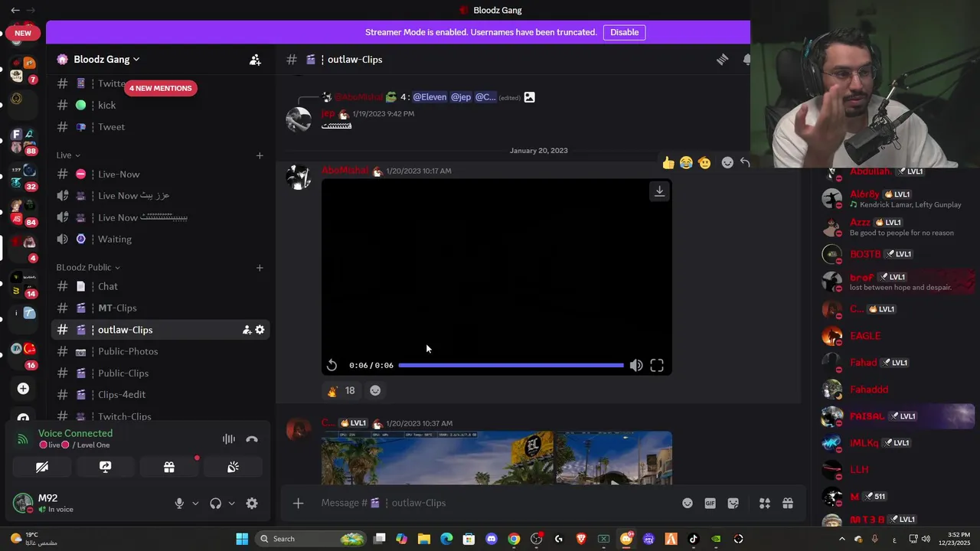980x551 pixels.
Task: Attach a file with the plus button
Action: click(298, 503)
